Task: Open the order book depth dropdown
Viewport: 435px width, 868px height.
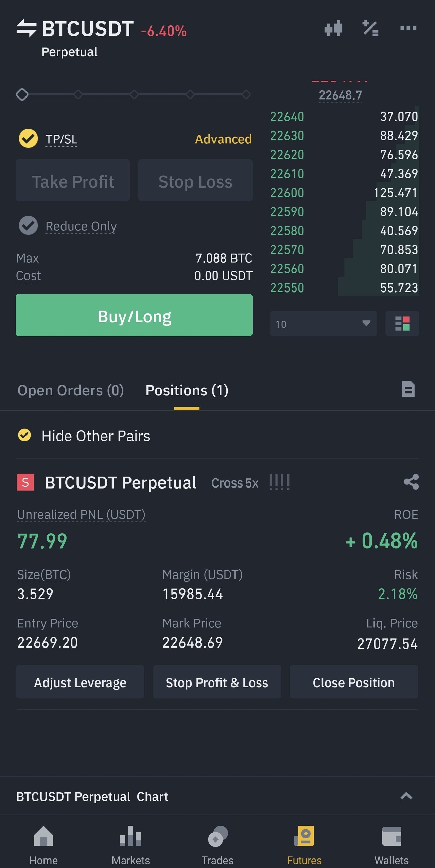Action: pos(323,323)
